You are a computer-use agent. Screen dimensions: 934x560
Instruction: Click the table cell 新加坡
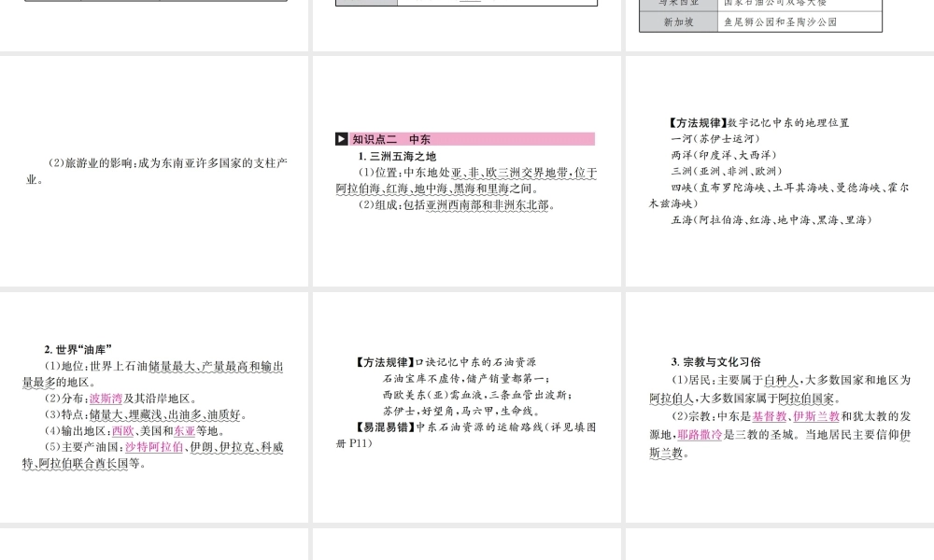[x=678, y=22]
